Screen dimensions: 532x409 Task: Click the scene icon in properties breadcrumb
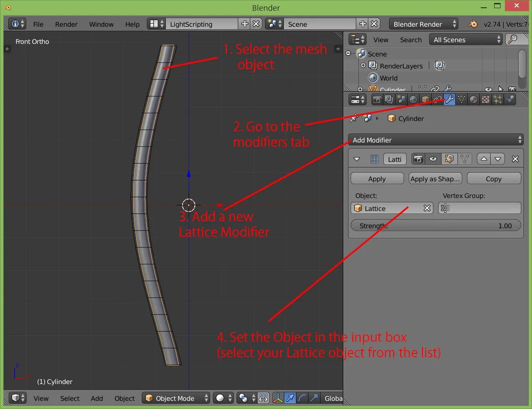point(367,118)
